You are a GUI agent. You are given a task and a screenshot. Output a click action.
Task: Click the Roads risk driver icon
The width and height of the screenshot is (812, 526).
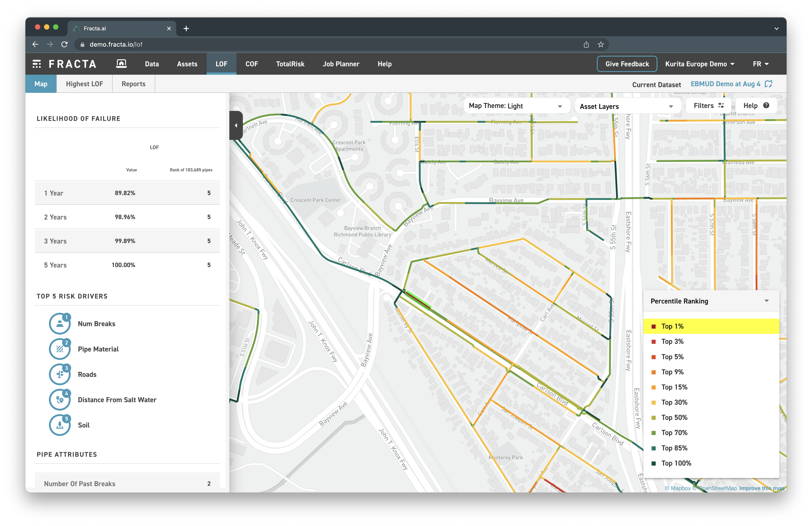(x=60, y=374)
